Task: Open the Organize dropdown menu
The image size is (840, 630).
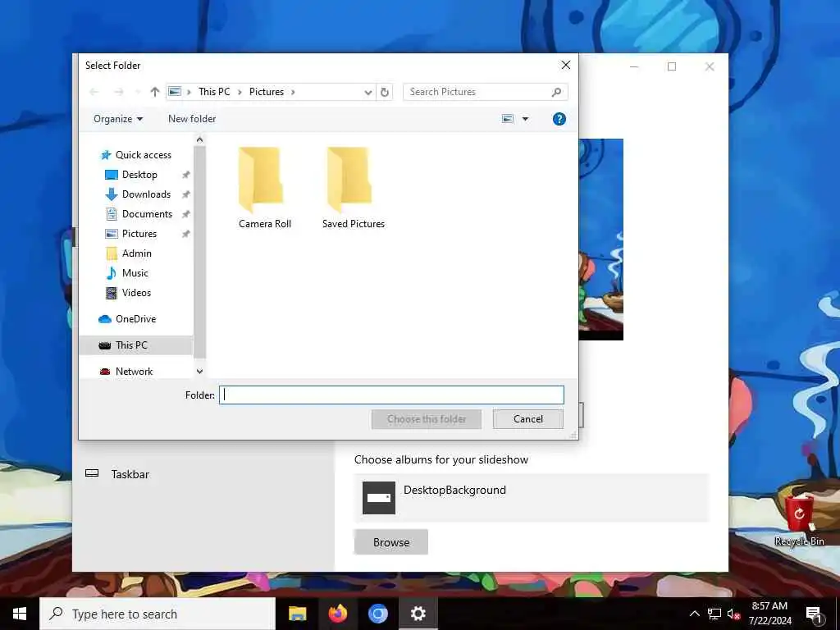Action: (x=118, y=119)
